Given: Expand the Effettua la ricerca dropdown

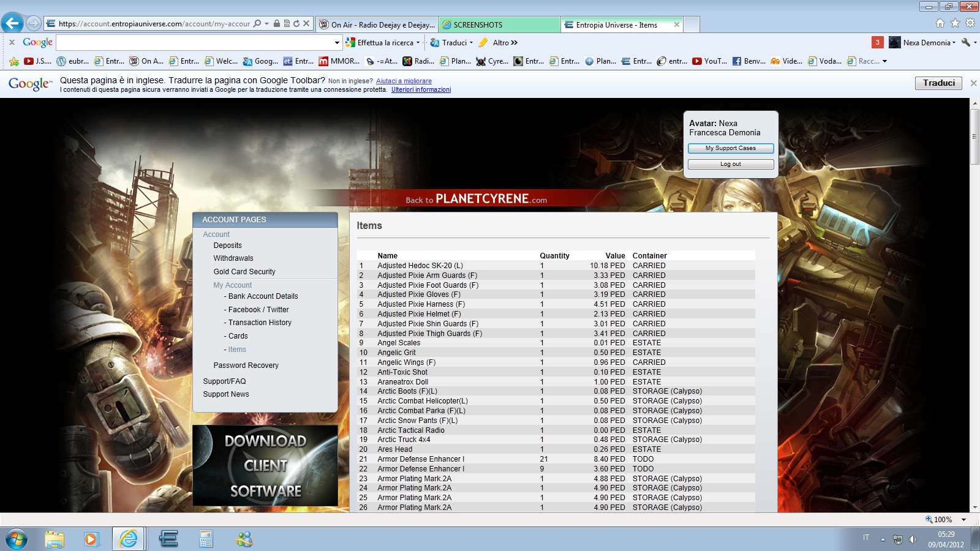Looking at the screenshot, I should tap(418, 42).
